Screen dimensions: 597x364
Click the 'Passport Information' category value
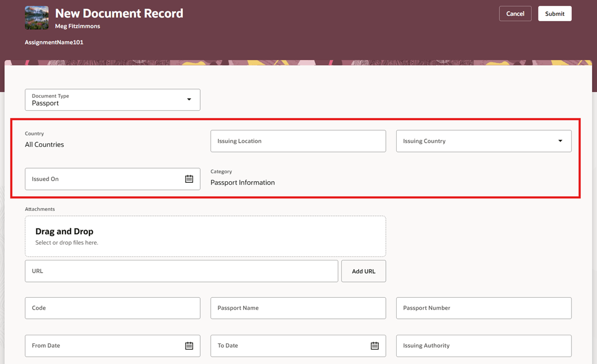pyautogui.click(x=243, y=183)
